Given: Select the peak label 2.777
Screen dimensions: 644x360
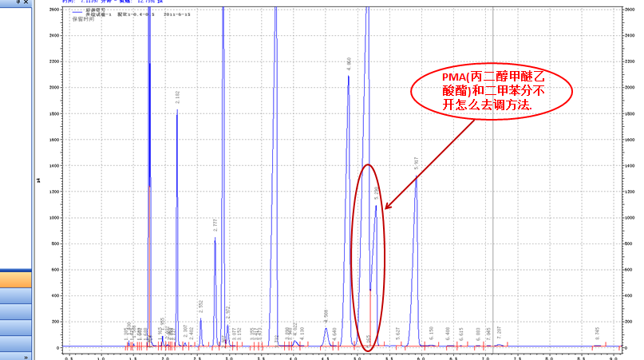Looking at the screenshot, I should pos(215,225).
